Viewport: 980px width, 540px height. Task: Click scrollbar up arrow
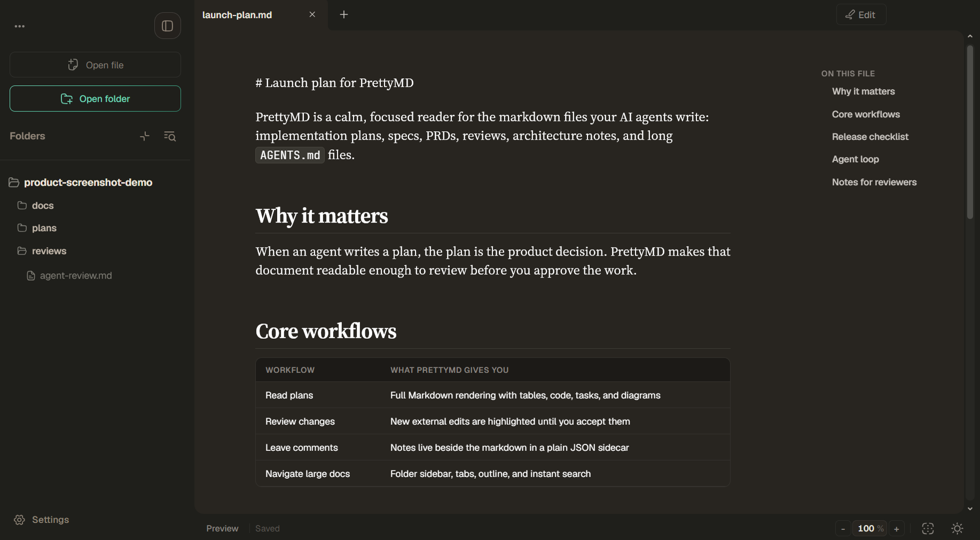[970, 36]
